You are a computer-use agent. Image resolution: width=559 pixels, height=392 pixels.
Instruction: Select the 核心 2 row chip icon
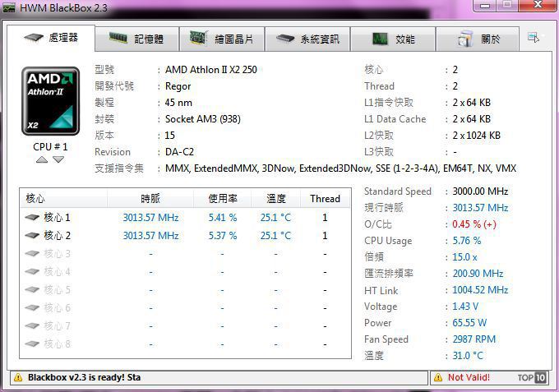click(x=32, y=235)
